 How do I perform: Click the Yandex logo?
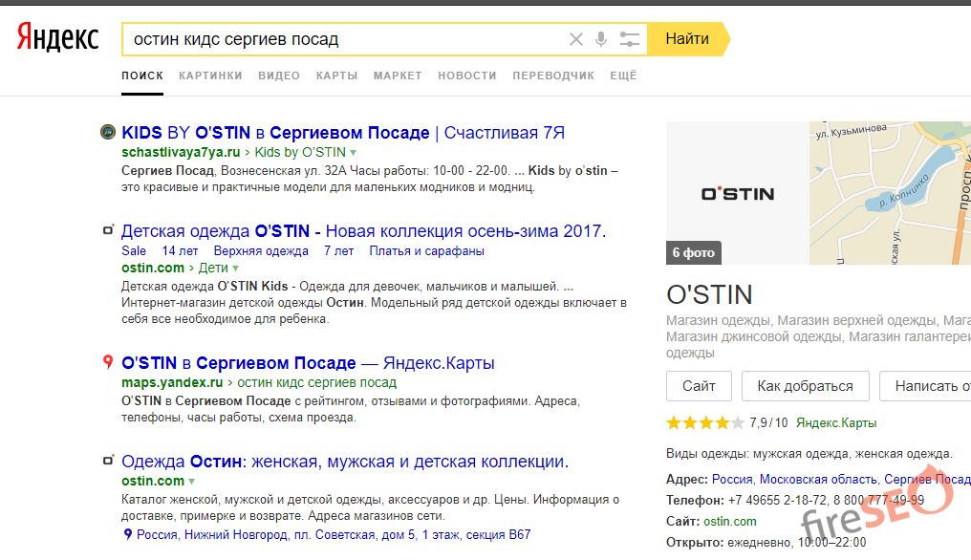(57, 38)
